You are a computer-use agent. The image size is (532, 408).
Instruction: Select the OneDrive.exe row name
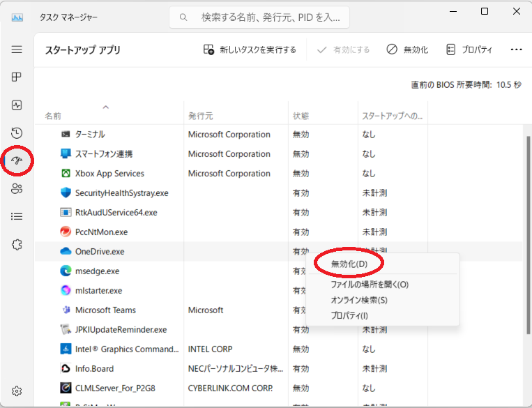(x=100, y=252)
